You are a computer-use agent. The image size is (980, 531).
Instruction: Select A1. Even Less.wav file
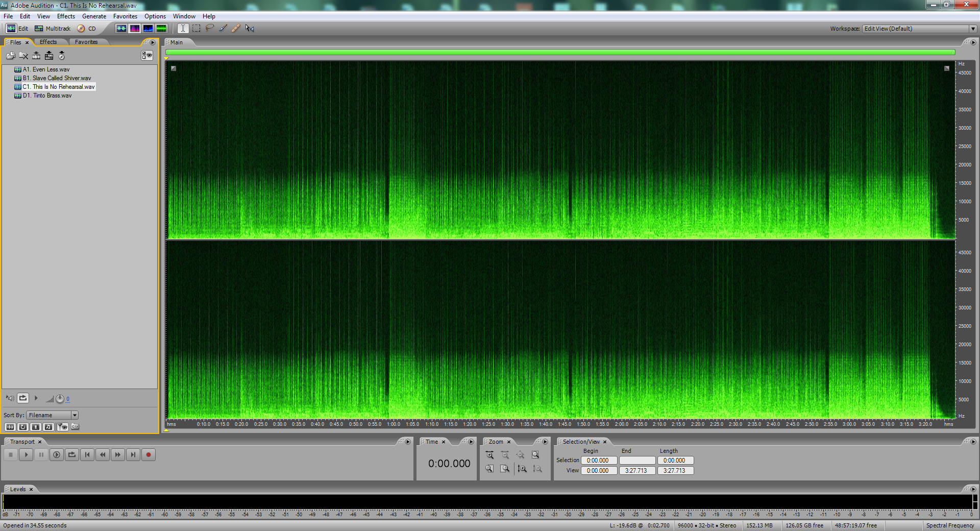[x=46, y=69]
